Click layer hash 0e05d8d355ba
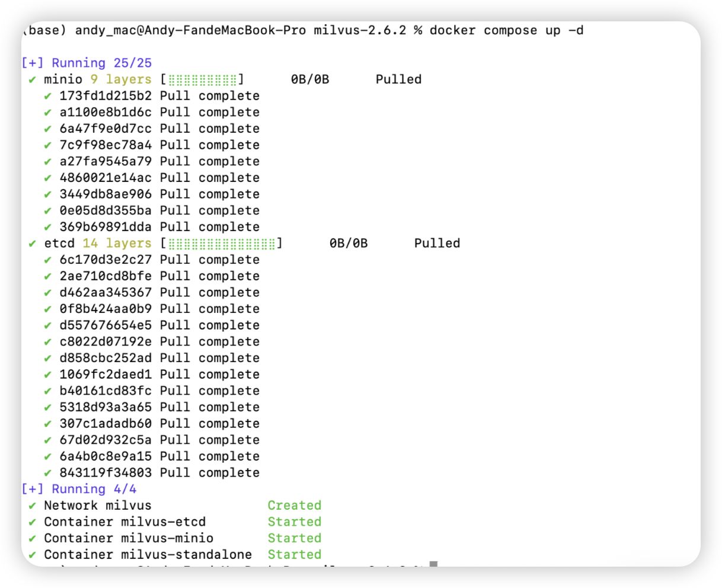Screen dimensions: 722x588 (106, 211)
